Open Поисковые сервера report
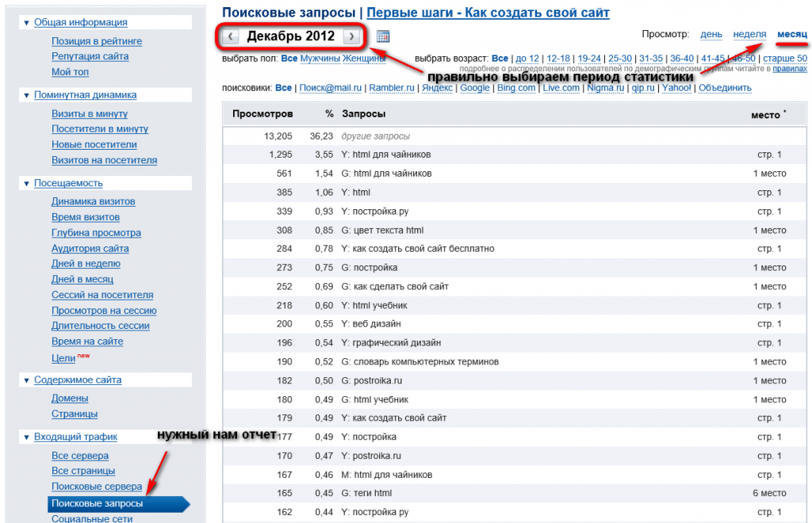 point(97,487)
